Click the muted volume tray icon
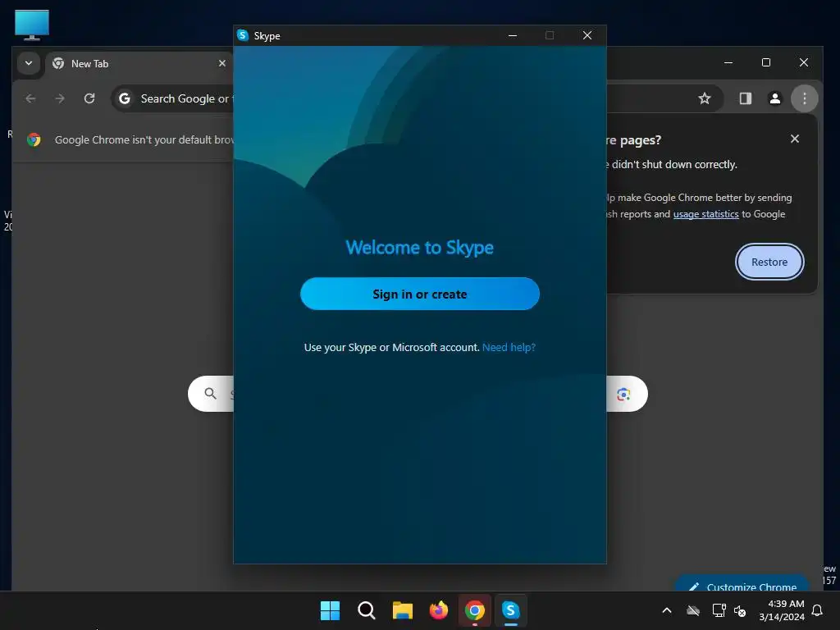840x630 pixels. click(x=740, y=610)
